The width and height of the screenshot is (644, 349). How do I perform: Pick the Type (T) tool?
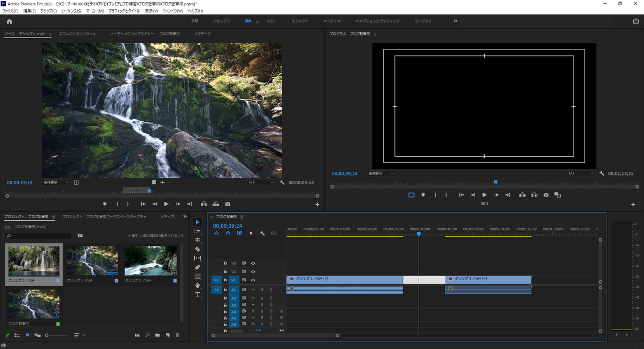(x=197, y=294)
